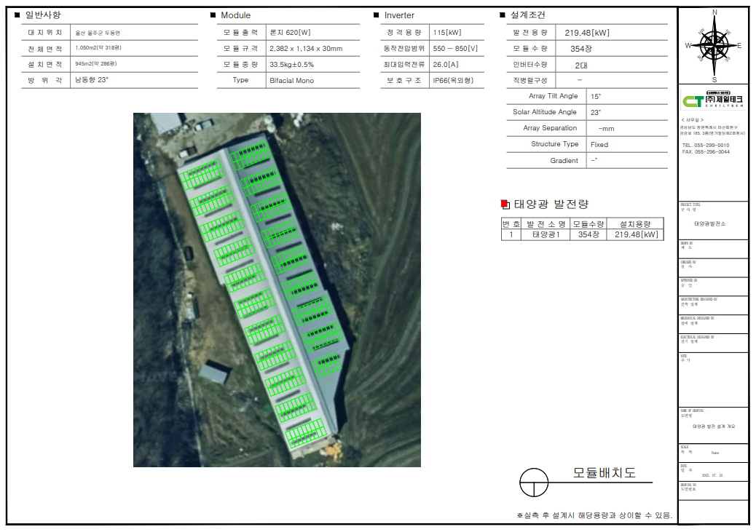Click the black square bullet before Module
Image resolution: width=756 pixels, height=532 pixels.
coord(213,15)
